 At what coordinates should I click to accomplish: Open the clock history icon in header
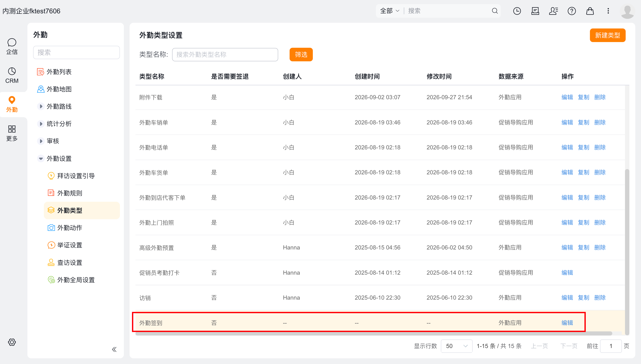[x=517, y=11]
